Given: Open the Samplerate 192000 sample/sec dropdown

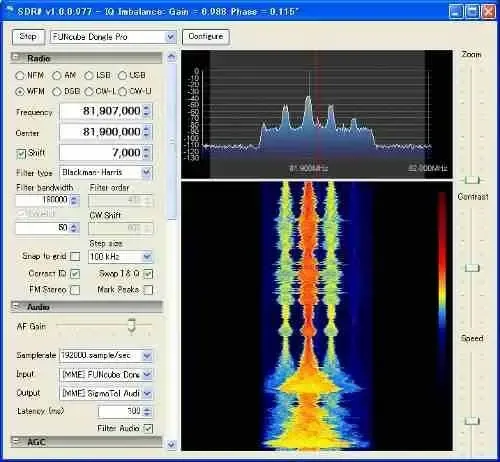Looking at the screenshot, I should click(x=147, y=356).
